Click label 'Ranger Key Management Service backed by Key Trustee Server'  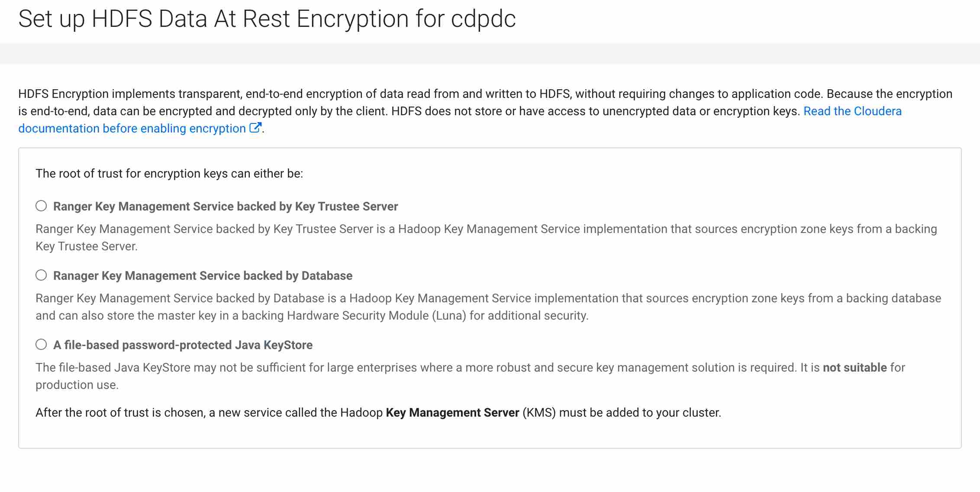[225, 207]
